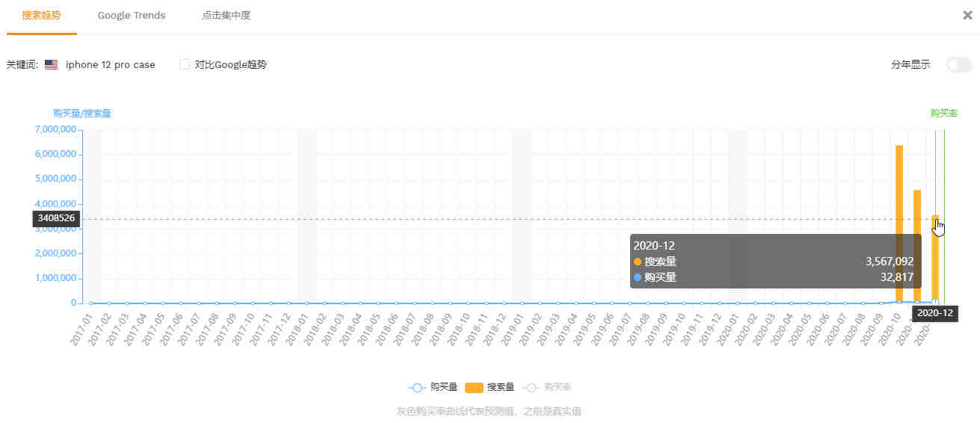The width and height of the screenshot is (980, 423).
Task: Click the tooltip value 3,567,092
Action: (890, 262)
